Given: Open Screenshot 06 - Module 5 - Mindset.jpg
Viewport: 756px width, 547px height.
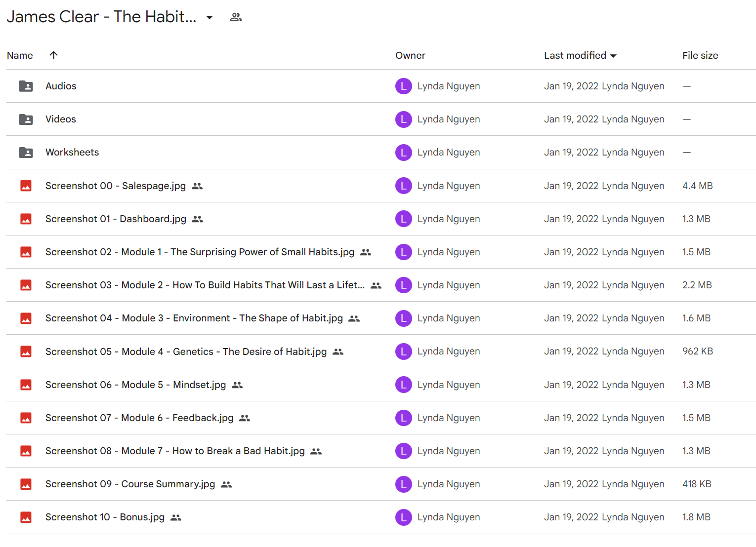Looking at the screenshot, I should [135, 385].
